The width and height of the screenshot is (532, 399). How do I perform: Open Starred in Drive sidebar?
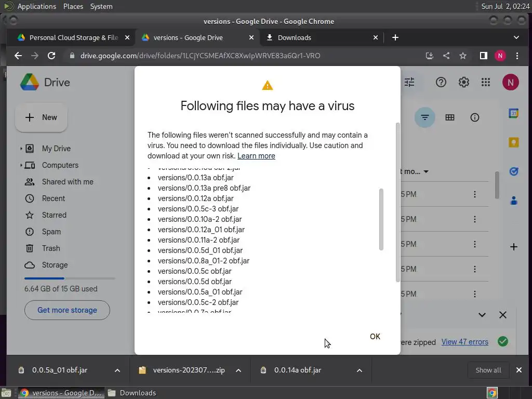point(54,215)
